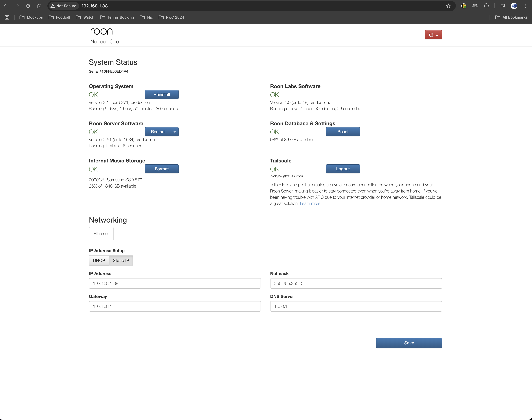Image resolution: width=532 pixels, height=420 pixels.
Task: Open the Mockups bookmark folder
Action: coord(31,17)
